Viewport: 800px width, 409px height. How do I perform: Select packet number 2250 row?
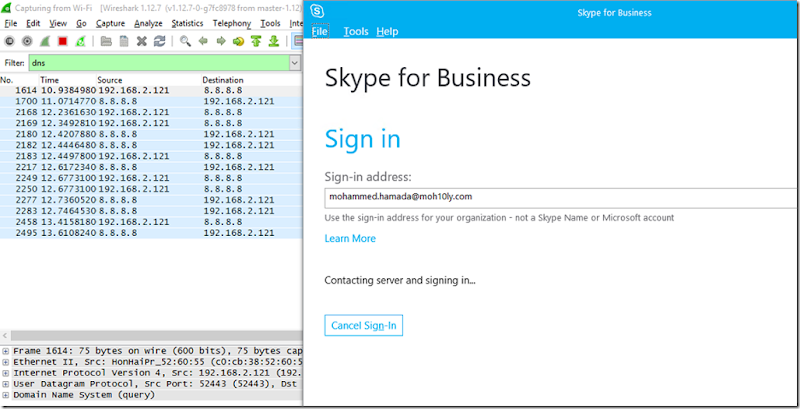(x=151, y=189)
